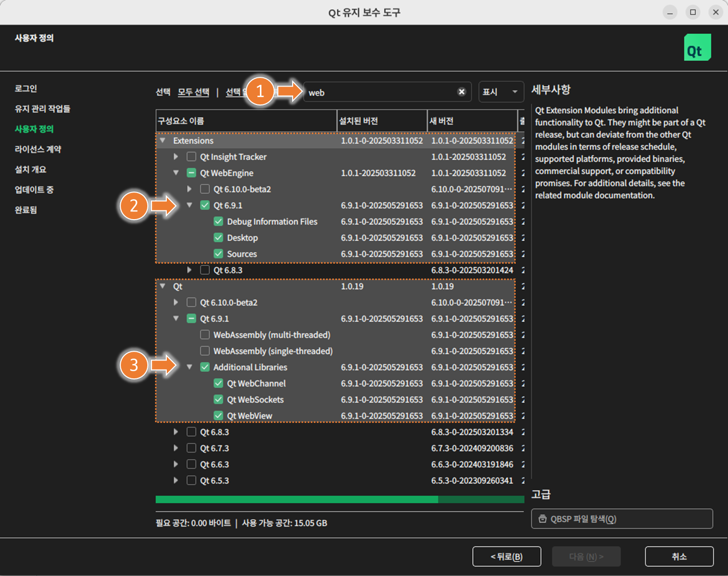Open QBSP 파일 탐색(Q) button
This screenshot has height=576, width=728.
point(622,519)
